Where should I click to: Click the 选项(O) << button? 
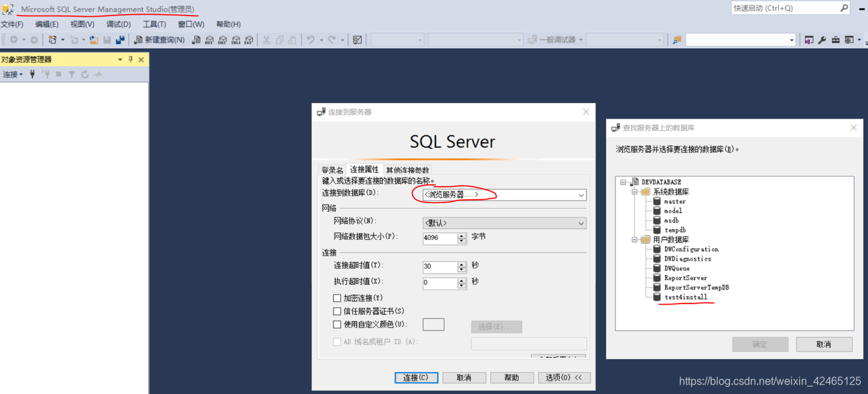coord(564,378)
